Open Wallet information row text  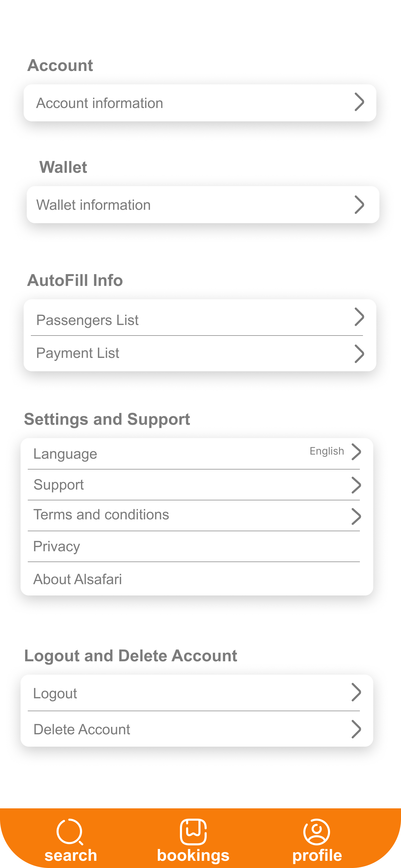[93, 205]
